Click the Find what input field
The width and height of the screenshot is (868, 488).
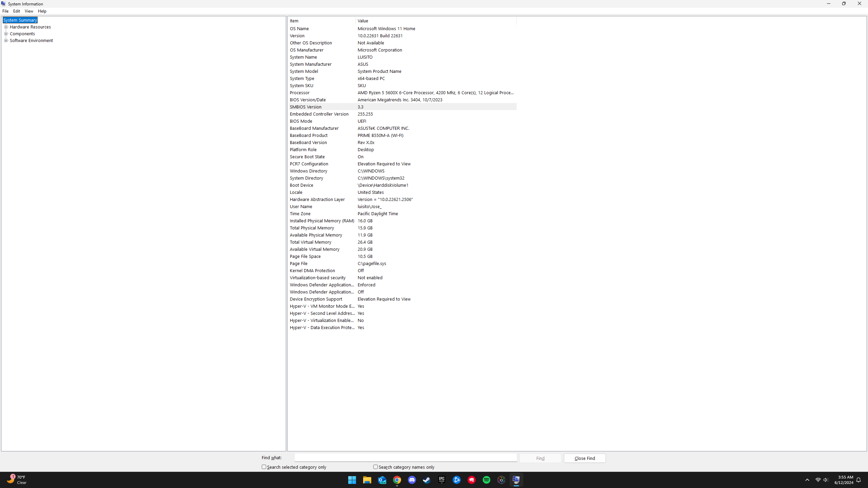[x=406, y=457]
